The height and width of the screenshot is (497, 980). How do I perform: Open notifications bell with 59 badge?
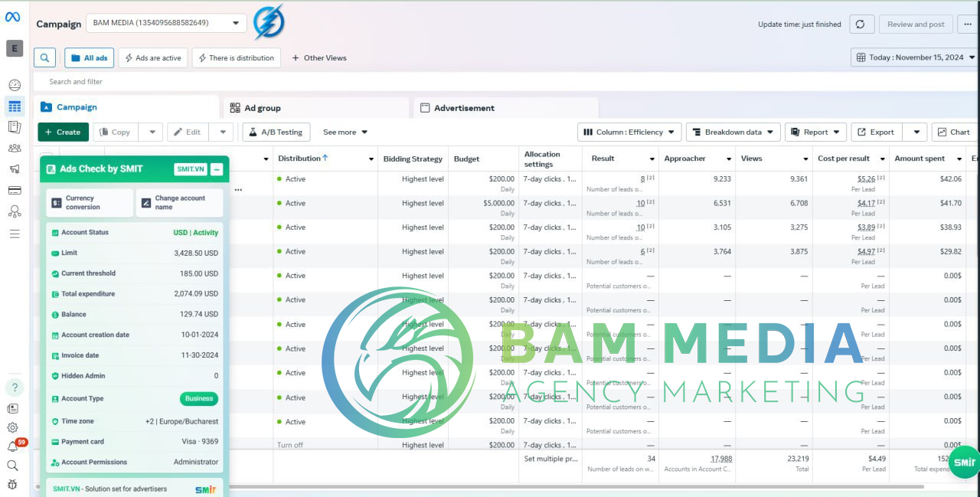(x=13, y=446)
